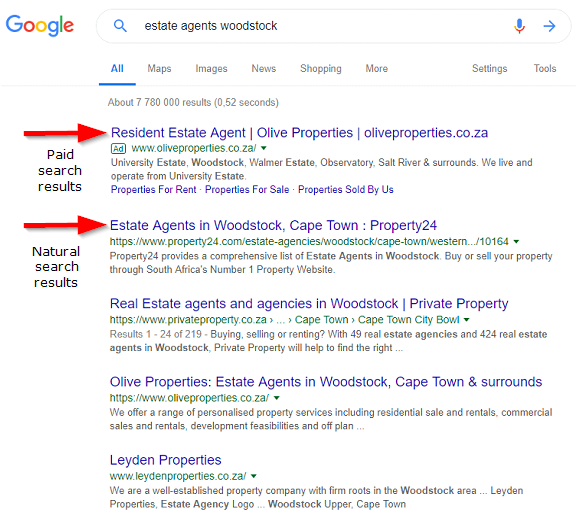Click the Google logo
The width and height of the screenshot is (576, 520).
coord(40,25)
